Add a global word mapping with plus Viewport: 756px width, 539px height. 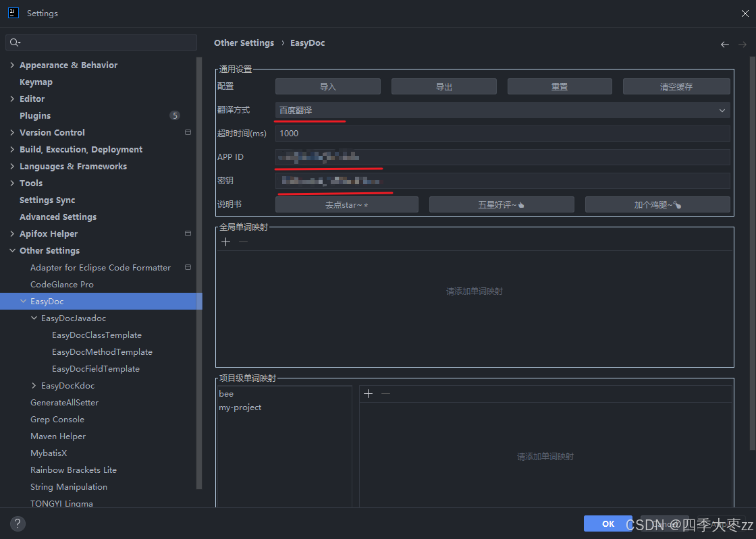(225, 242)
